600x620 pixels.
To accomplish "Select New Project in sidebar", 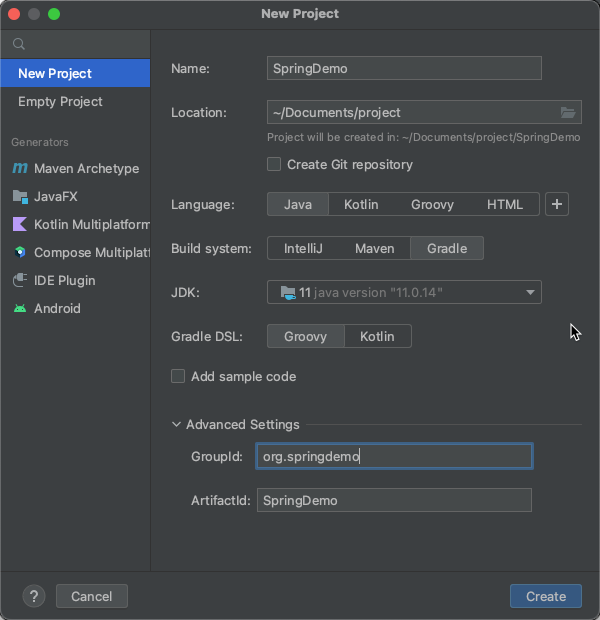I will point(75,73).
